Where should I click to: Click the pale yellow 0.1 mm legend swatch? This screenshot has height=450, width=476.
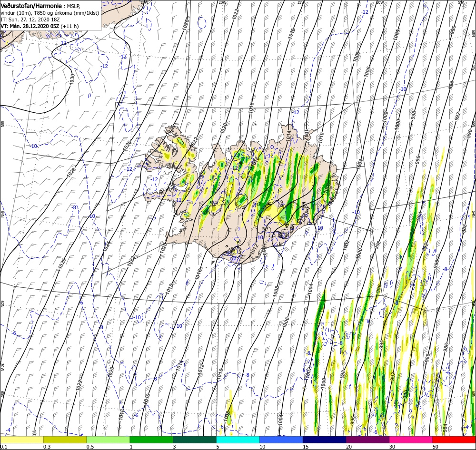(x=21, y=440)
